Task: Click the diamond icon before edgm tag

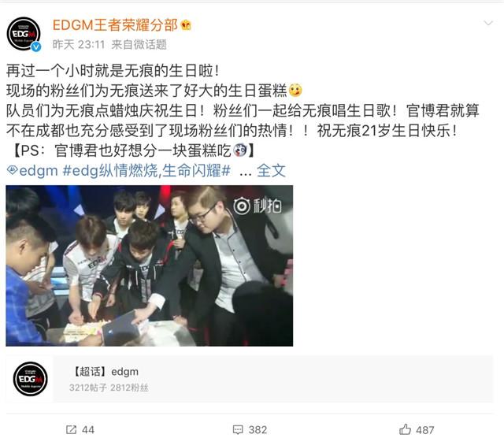Action: 13,170
